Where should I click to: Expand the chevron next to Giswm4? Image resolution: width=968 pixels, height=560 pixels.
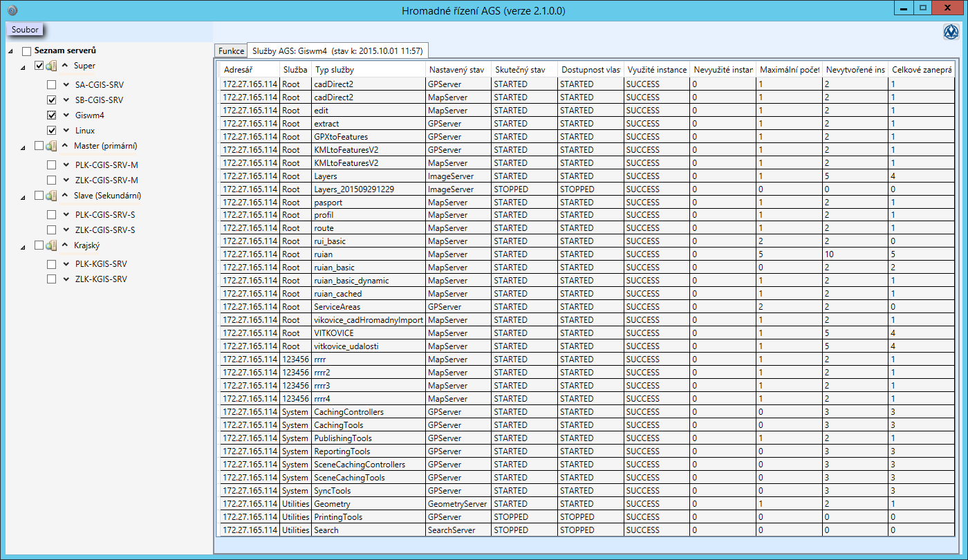pyautogui.click(x=66, y=115)
